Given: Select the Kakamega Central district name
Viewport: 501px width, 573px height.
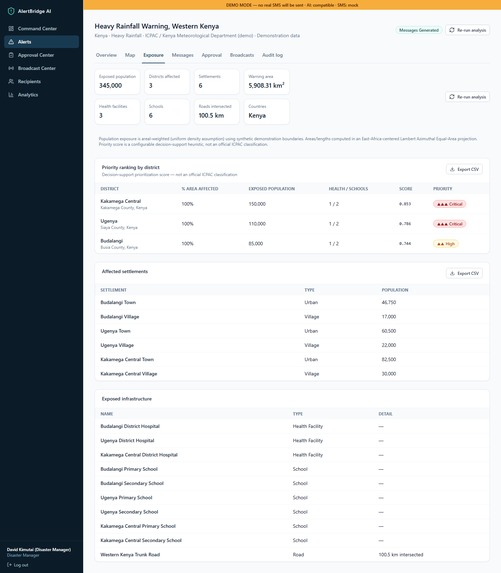Looking at the screenshot, I should 121,201.
